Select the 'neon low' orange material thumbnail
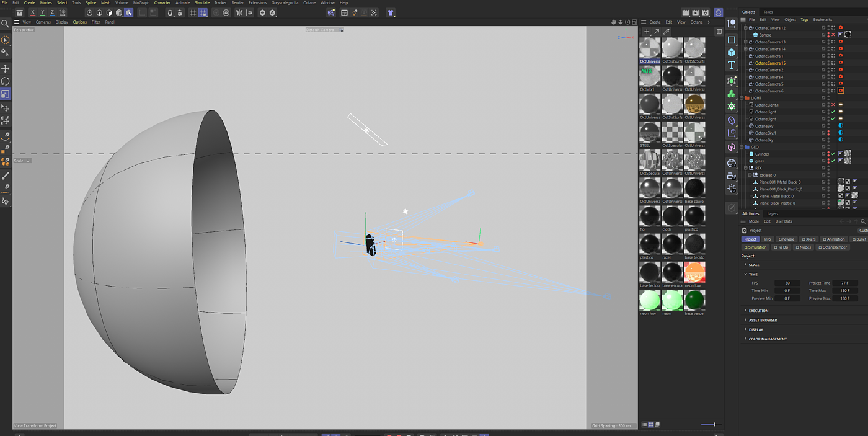Viewport: 868px width, 436px height. point(694,272)
